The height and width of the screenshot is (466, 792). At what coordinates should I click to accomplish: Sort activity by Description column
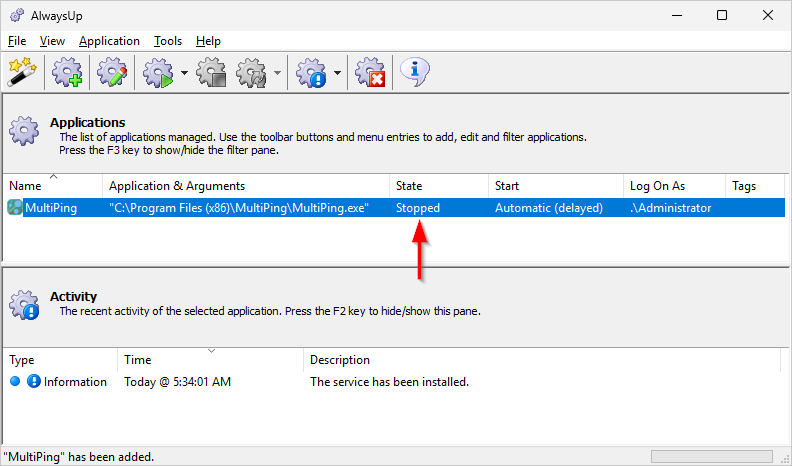(x=542, y=359)
